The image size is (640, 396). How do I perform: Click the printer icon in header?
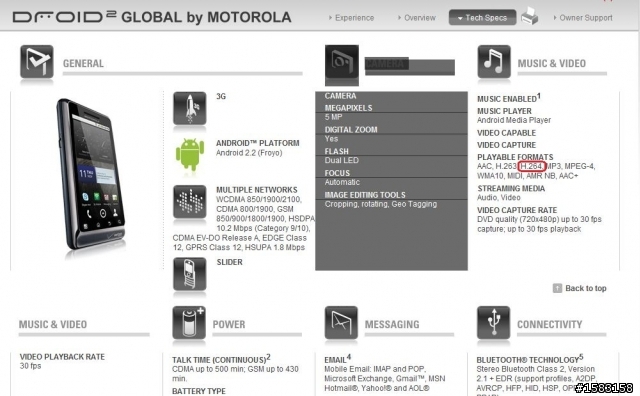point(530,16)
